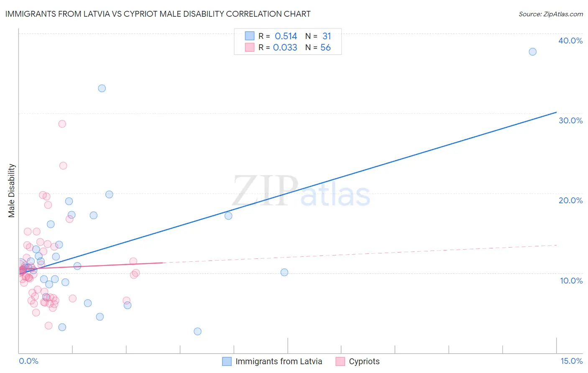588x373 pixels.
Task: Select the Immigrants from Latvia legend label
Action: pos(279,361)
